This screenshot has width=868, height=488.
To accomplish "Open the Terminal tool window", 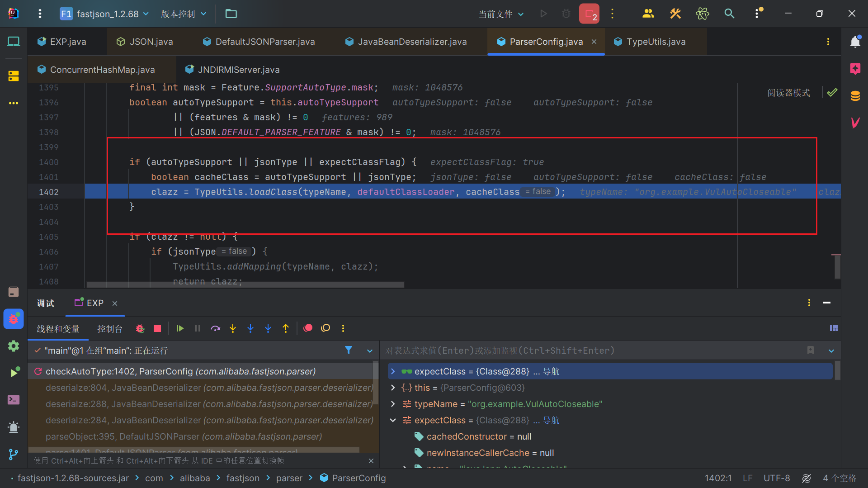I will pos(14,400).
